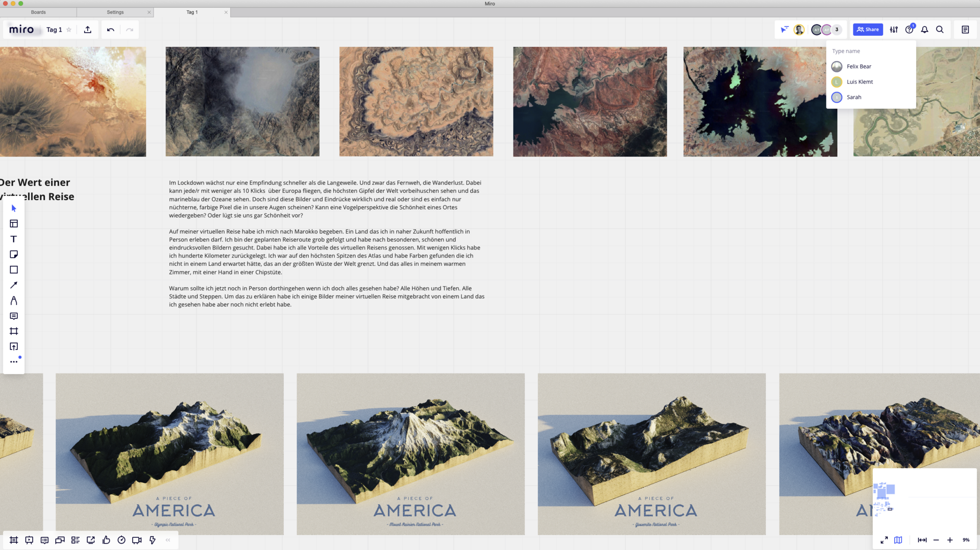This screenshot has height=550, width=980.
Task: Undo the last action
Action: [x=111, y=30]
